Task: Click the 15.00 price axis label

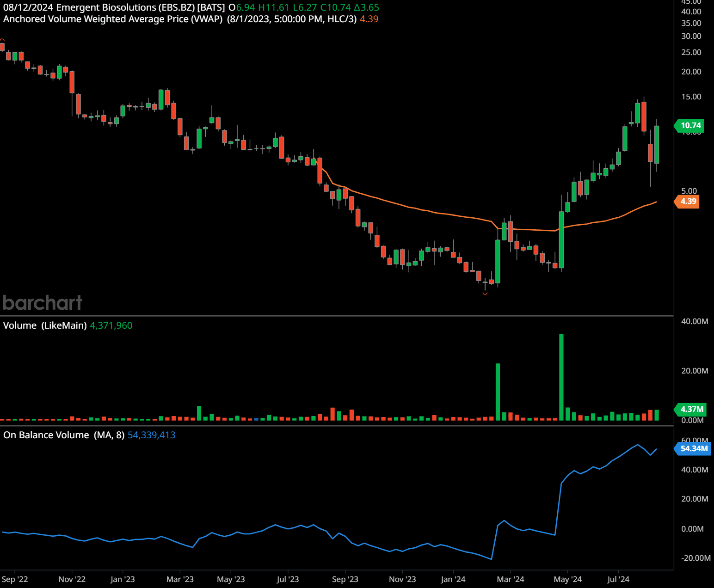Action: [x=691, y=97]
